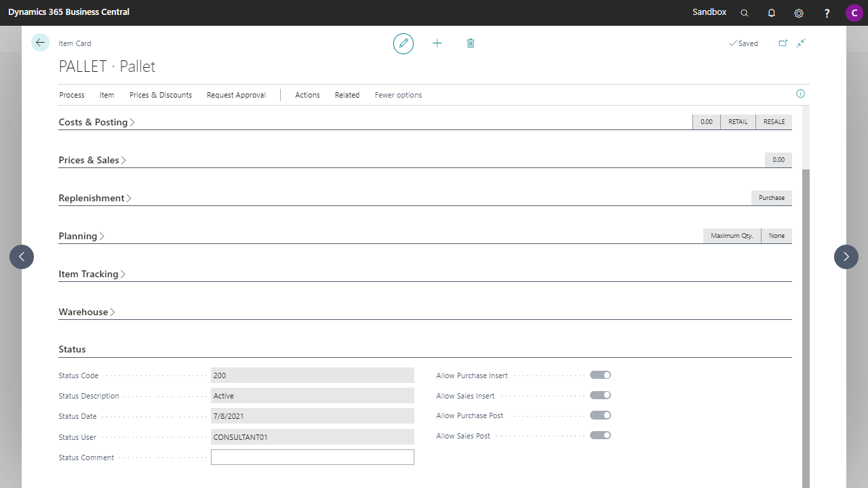
Task: Expand the Replenishment section
Action: (x=95, y=199)
